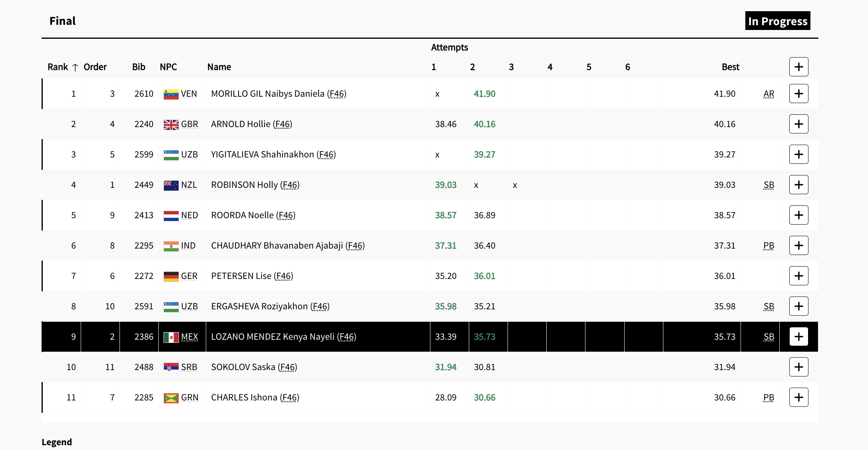
Task: Click the Great Britain flag icon
Action: coord(171,124)
